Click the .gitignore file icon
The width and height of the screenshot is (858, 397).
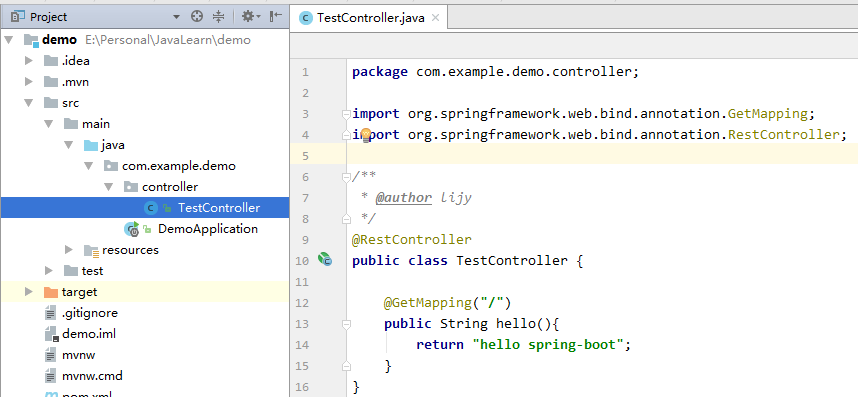point(51,313)
